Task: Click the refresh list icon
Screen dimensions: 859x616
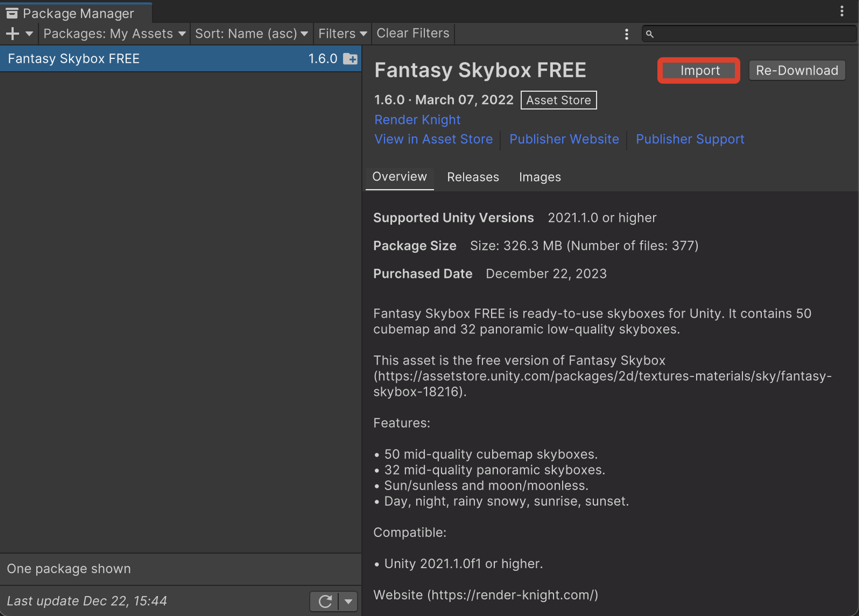Action: pos(325,601)
